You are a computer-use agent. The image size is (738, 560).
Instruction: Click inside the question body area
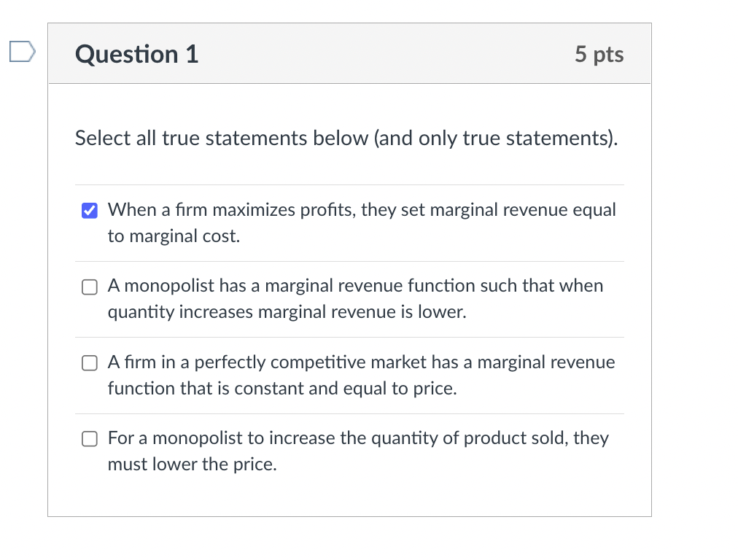[x=349, y=306]
